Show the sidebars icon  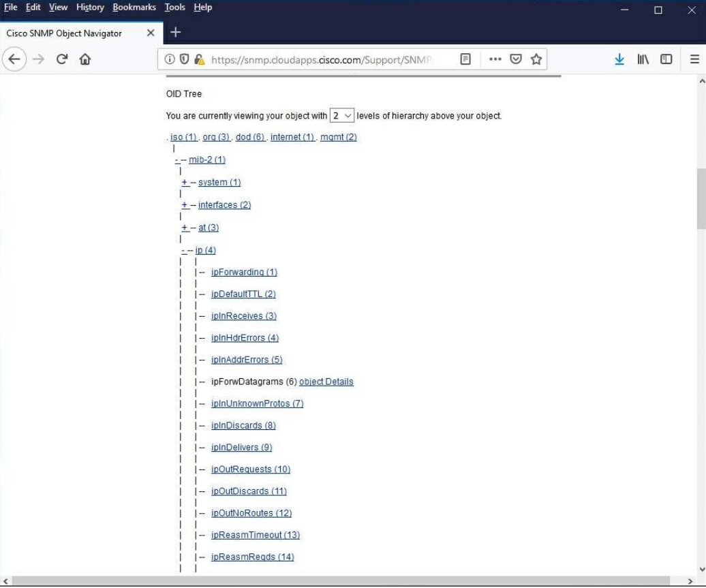[x=666, y=59]
